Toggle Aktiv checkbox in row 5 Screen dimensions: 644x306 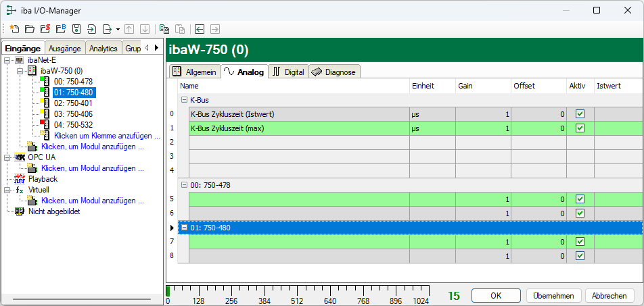pyautogui.click(x=580, y=199)
